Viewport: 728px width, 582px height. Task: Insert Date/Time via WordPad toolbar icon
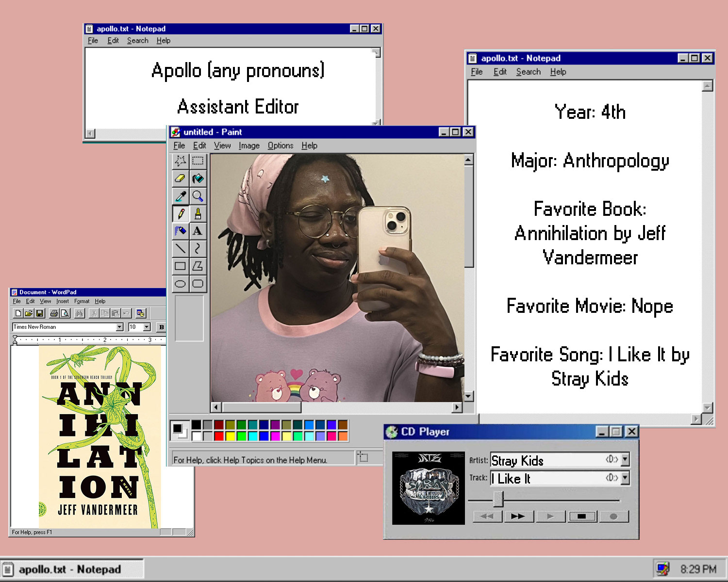pyautogui.click(x=141, y=313)
